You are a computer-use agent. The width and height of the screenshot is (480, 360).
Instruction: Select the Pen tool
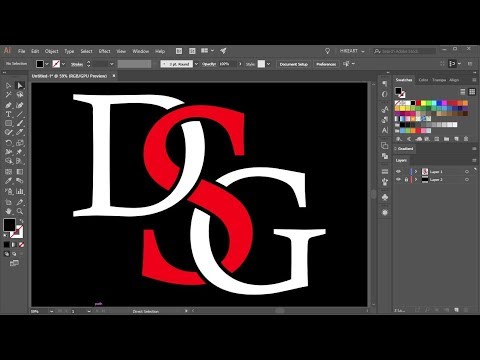(x=9, y=105)
